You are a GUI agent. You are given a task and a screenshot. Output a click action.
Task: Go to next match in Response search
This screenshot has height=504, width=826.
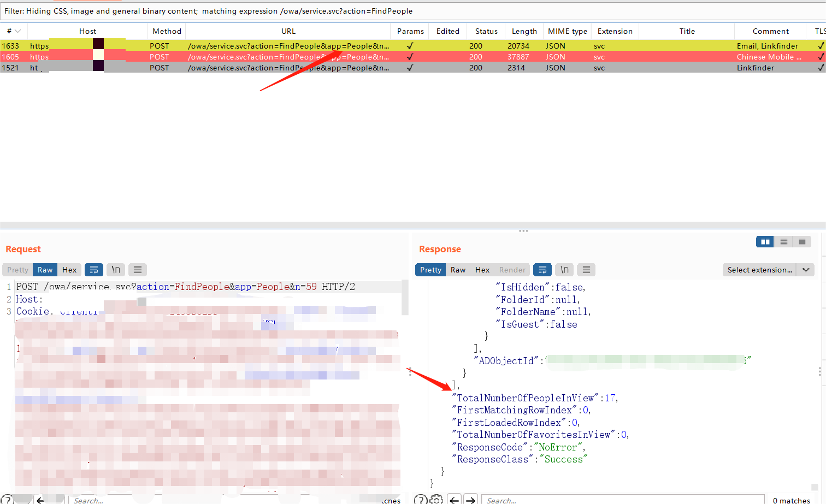[470, 500]
